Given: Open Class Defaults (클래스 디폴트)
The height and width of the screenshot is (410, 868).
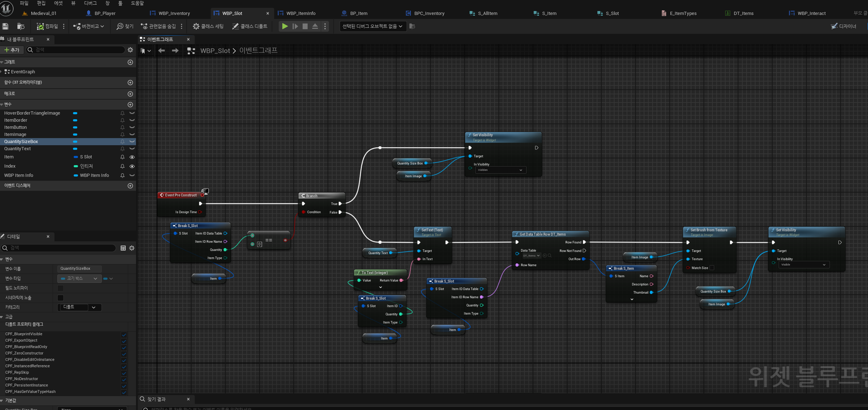Looking at the screenshot, I should [x=250, y=26].
